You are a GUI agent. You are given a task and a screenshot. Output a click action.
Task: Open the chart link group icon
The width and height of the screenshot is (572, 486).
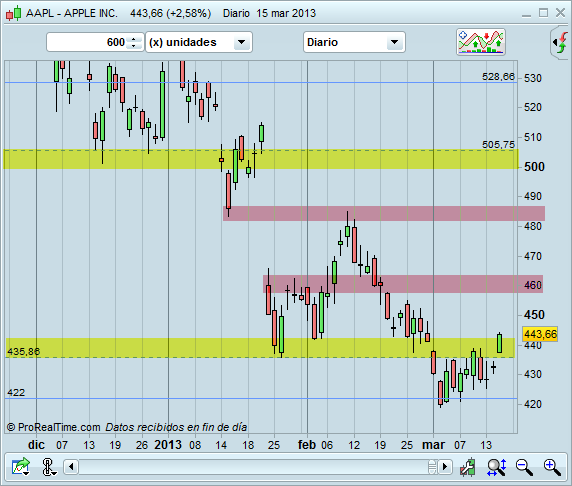point(49,467)
